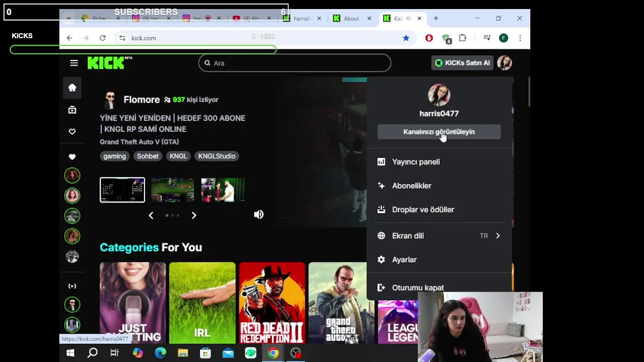
Task: Reload the kick.com page
Action: pos(103,38)
